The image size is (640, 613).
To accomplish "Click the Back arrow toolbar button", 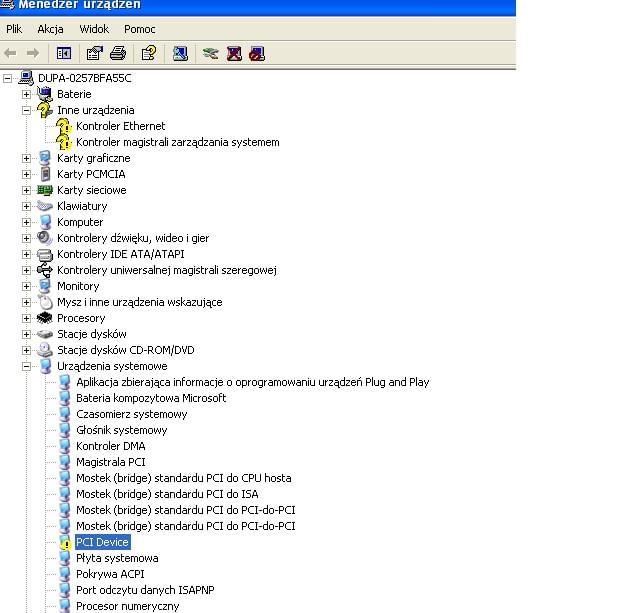I will coord(10,53).
